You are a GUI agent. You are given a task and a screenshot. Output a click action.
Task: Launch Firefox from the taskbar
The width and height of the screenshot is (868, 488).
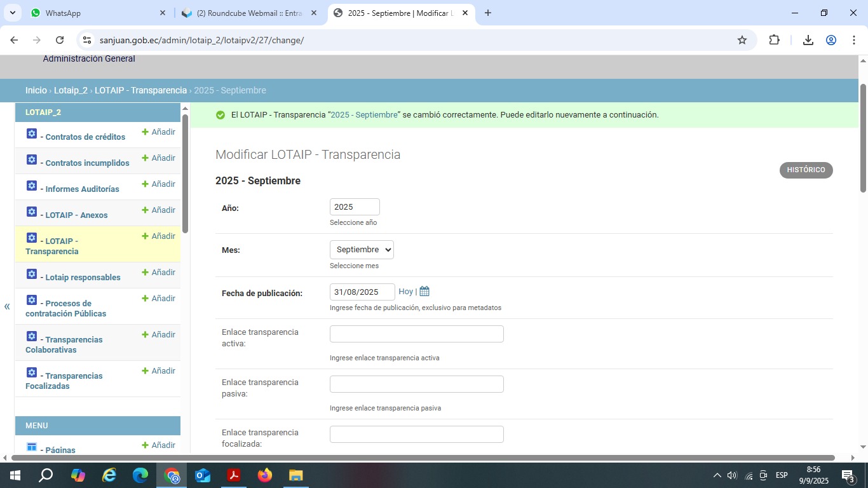(x=265, y=475)
